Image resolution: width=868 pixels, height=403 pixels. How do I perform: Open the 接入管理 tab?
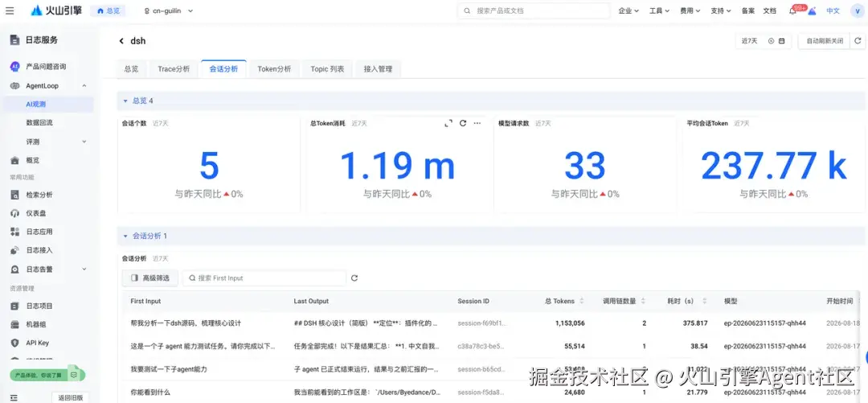378,69
